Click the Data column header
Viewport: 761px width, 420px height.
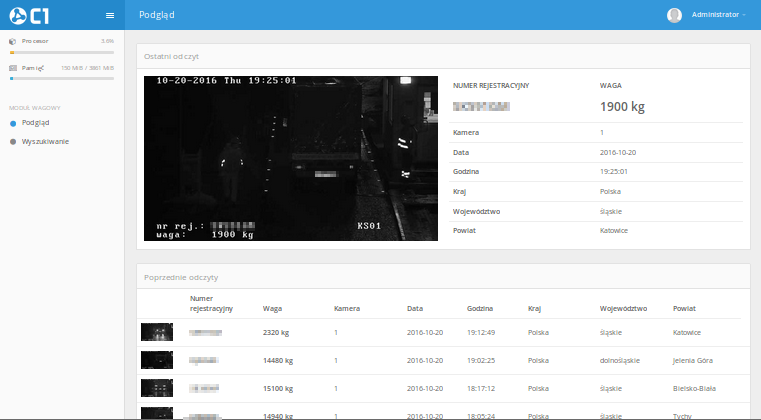coord(415,308)
